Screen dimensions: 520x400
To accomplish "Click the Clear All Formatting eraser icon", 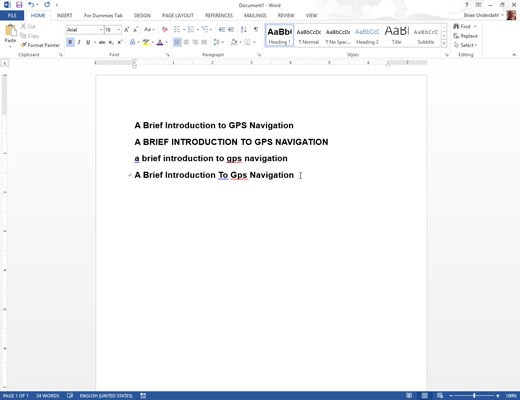I will [164, 30].
